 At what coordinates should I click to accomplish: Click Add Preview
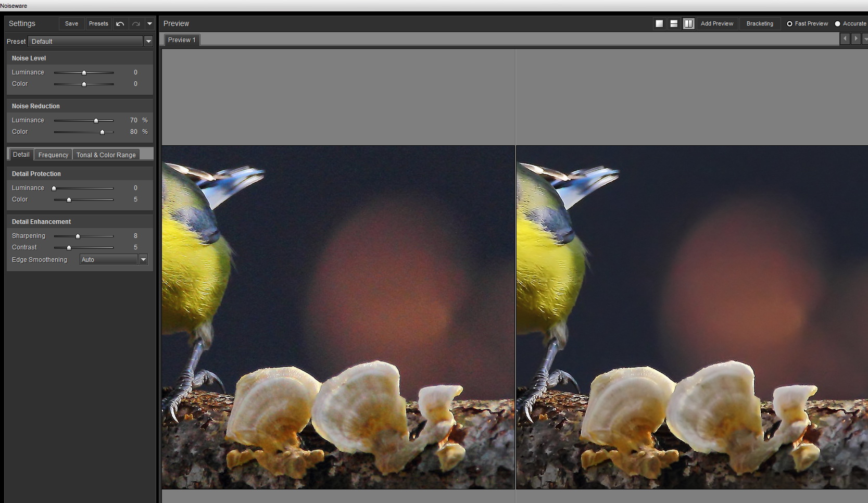717,23
